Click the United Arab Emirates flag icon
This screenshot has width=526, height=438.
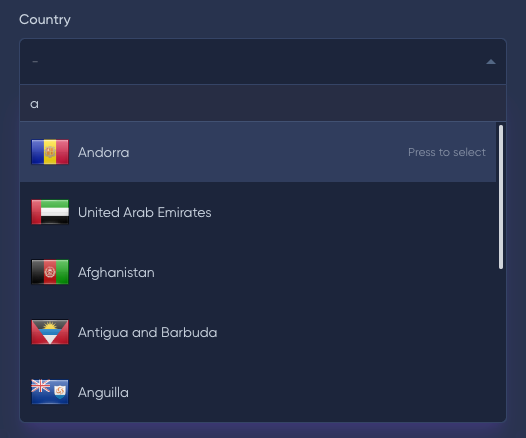[50, 212]
